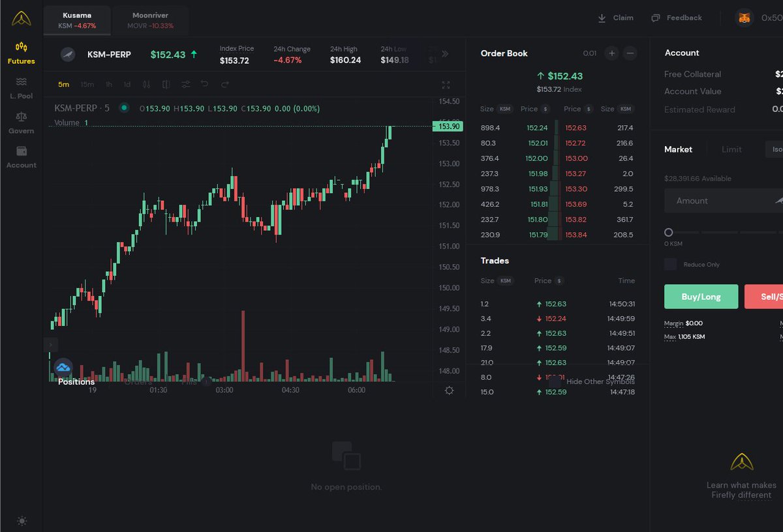Screen dimensions: 783x532
Task: Open the Positions tab
Action: point(76,382)
